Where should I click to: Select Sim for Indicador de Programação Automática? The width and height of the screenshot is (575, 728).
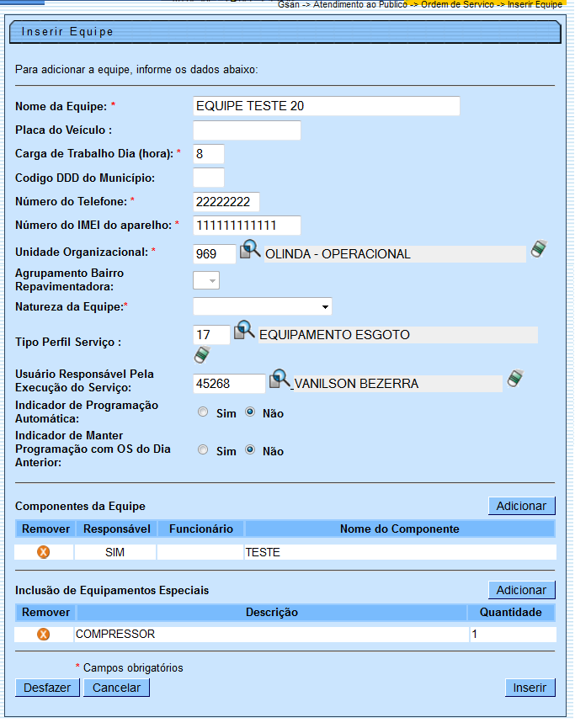pos(202,412)
